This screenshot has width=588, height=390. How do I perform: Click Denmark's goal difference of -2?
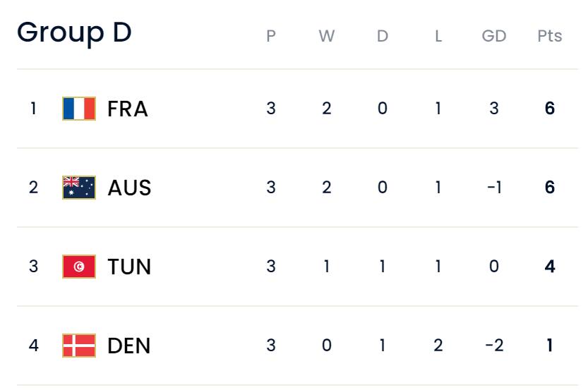coord(493,346)
